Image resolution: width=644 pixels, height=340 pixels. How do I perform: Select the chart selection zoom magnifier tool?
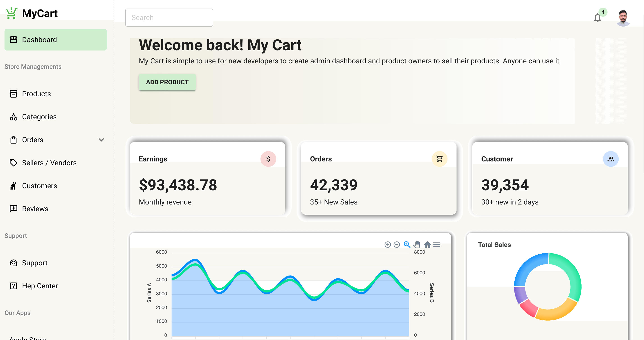pyautogui.click(x=407, y=244)
